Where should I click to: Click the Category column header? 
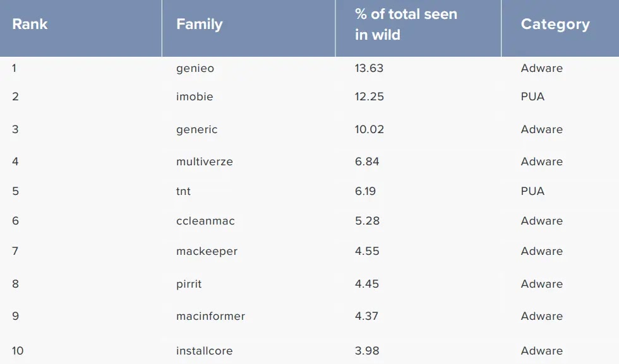point(555,25)
